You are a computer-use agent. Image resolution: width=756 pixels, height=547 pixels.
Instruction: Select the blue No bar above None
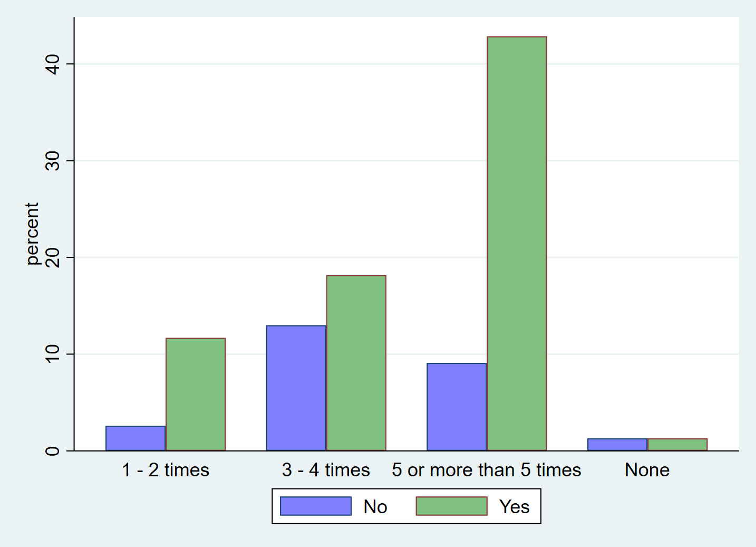click(x=617, y=444)
